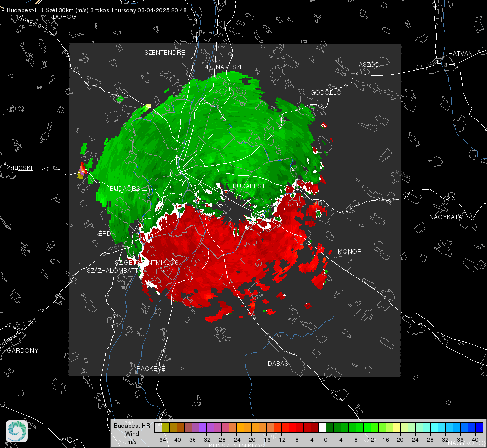Click the 0 legend scale value
Screen dimensions: 487x448
tap(326, 440)
